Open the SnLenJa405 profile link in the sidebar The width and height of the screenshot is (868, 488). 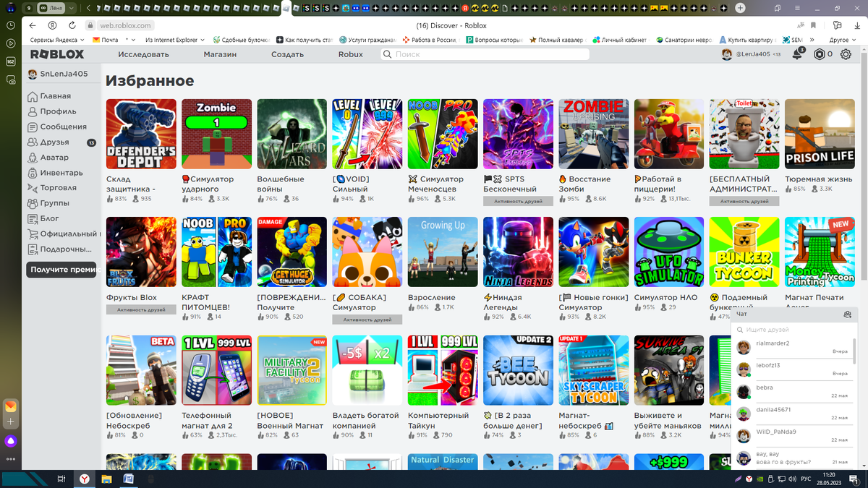[x=58, y=74]
